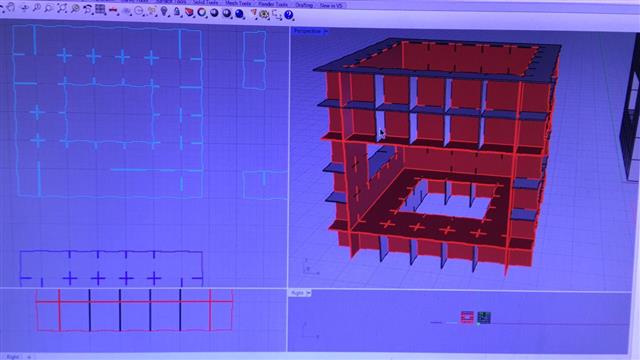The width and height of the screenshot is (640, 360).
Task: Open the Solid Tools toolbar tab
Action: (x=205, y=2)
